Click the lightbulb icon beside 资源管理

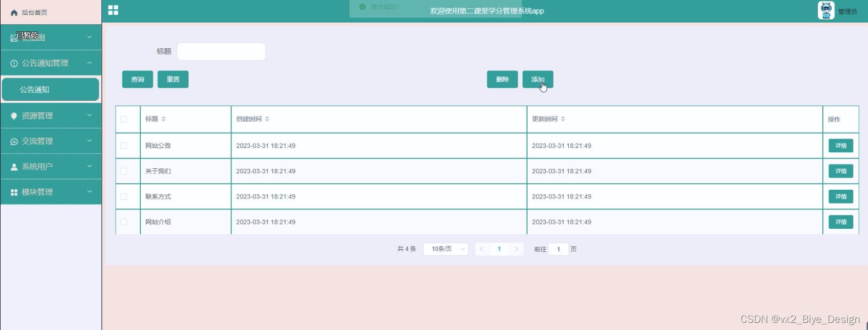pyautogui.click(x=14, y=116)
